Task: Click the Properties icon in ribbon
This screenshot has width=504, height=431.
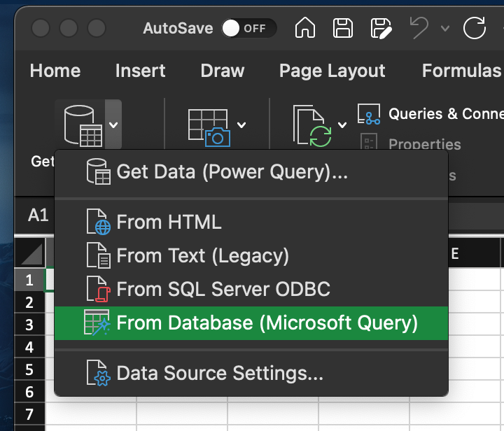Action: click(x=369, y=143)
